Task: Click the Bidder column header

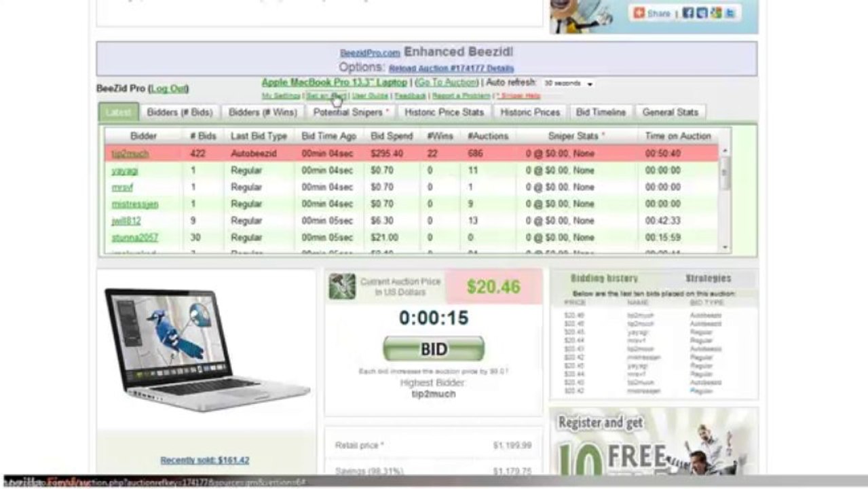Action: [143, 136]
